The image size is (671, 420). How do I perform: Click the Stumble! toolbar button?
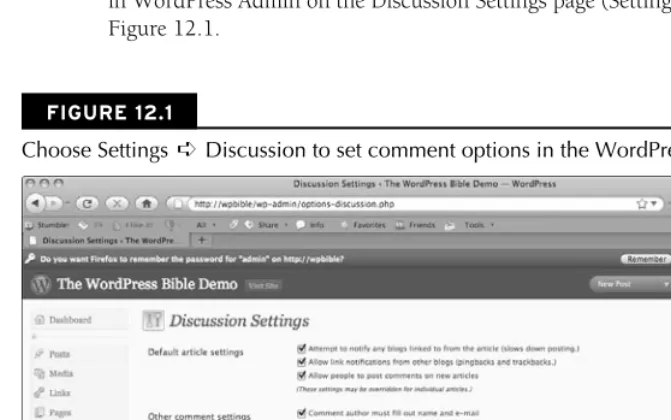(x=47, y=225)
